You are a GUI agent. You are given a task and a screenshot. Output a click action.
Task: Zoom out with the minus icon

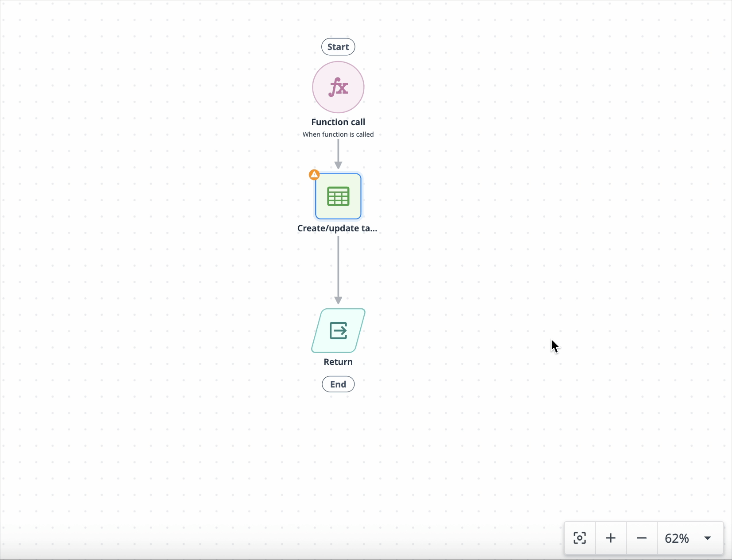[x=642, y=538]
